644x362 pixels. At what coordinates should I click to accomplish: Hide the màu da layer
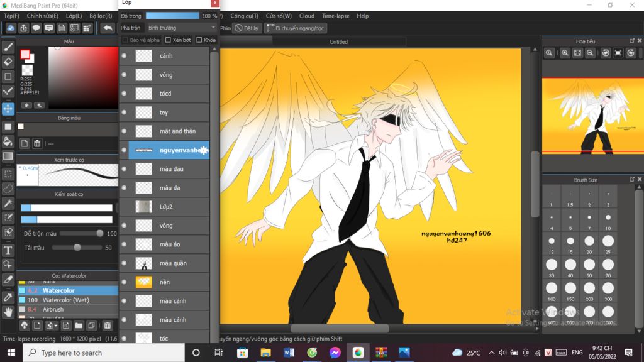coord(124,188)
